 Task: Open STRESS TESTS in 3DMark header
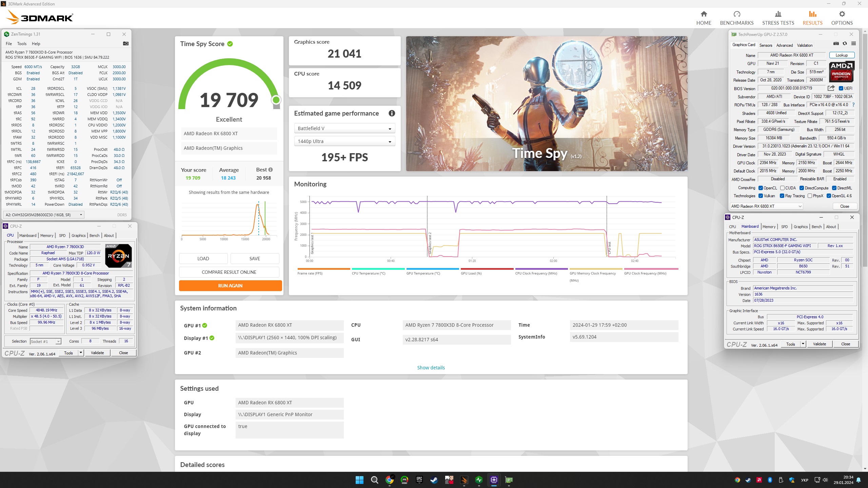[x=778, y=18]
